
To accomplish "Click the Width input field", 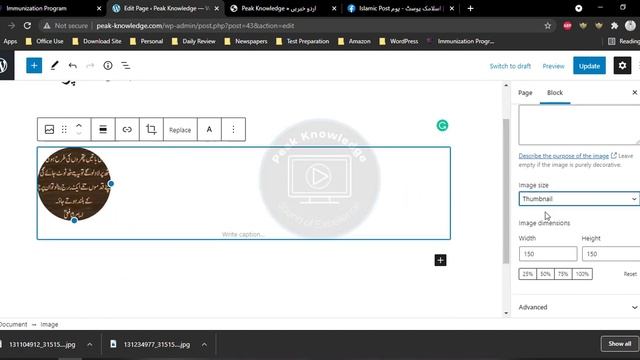I will (548, 254).
